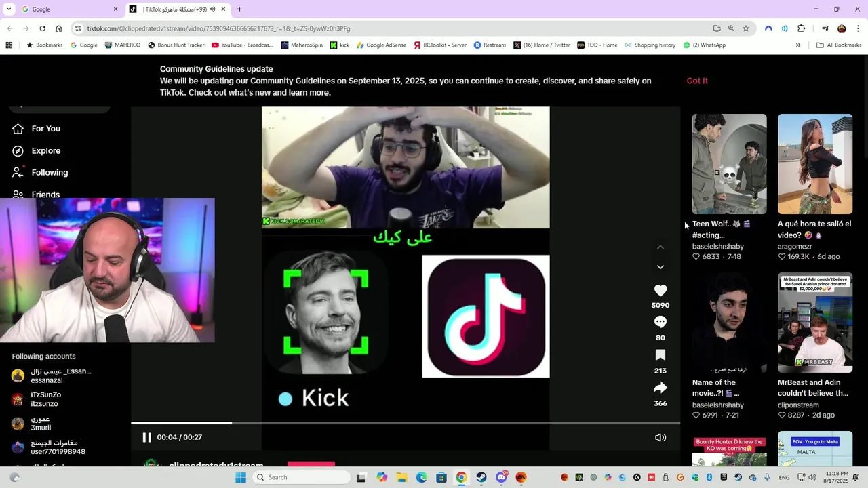868x488 pixels.
Task: Expand the hidden bookmarks chevron
Action: [x=798, y=45]
